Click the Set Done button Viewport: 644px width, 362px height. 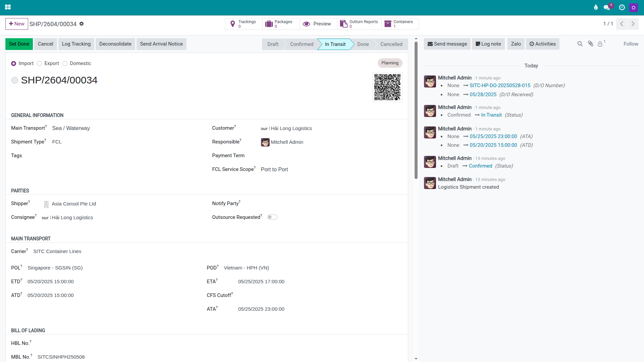[x=19, y=44]
